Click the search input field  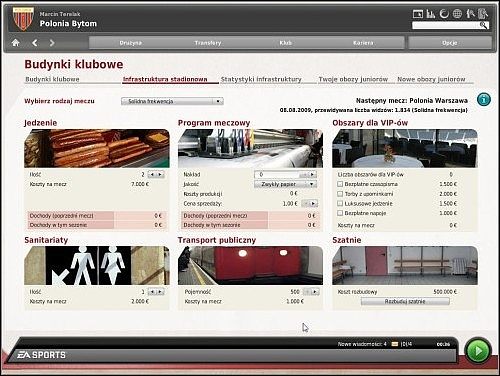click(x=446, y=25)
